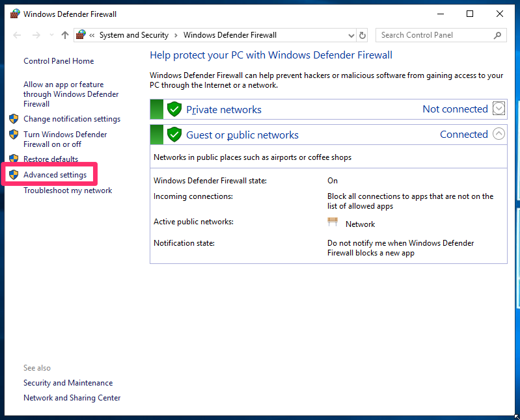Click the 'Incoming connections:' label
Viewport: 520px width, 420px height.
pos(193,196)
